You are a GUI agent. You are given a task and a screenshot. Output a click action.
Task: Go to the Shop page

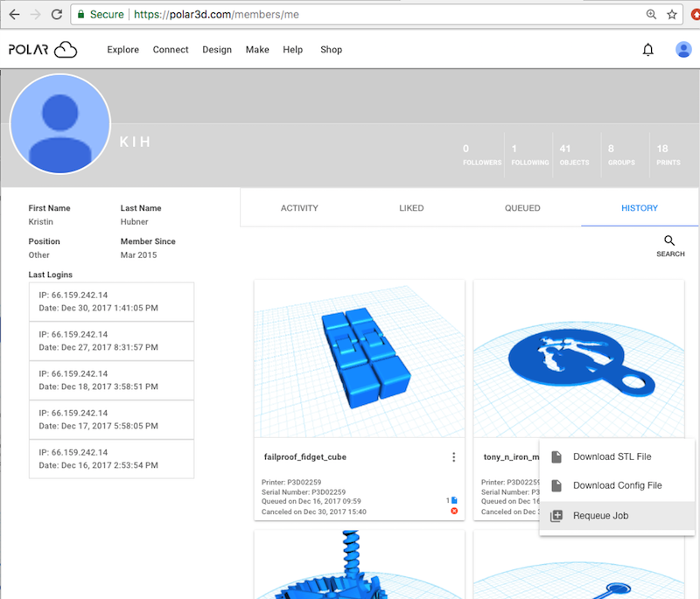click(x=332, y=50)
